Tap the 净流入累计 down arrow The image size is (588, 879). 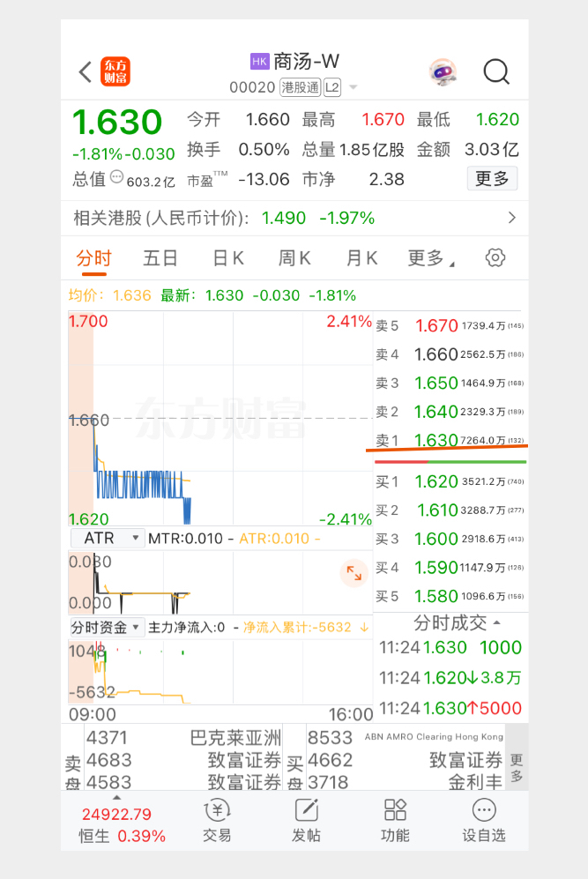(x=364, y=628)
